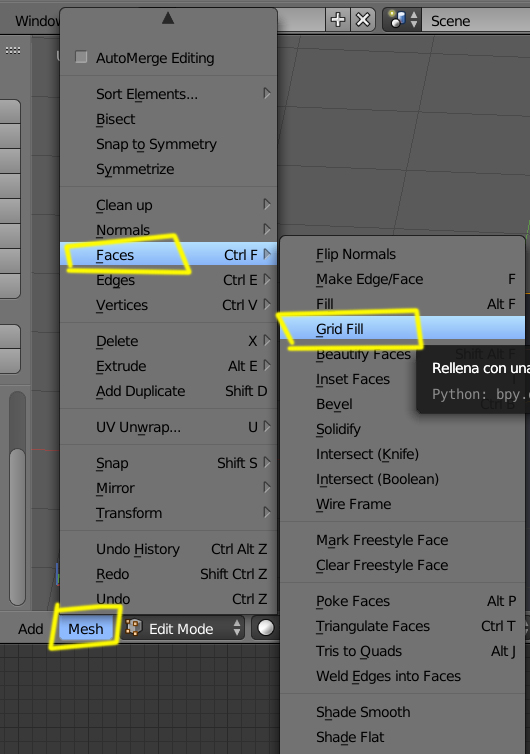
Task: Click the delete scene X icon
Action: pyautogui.click(x=363, y=20)
